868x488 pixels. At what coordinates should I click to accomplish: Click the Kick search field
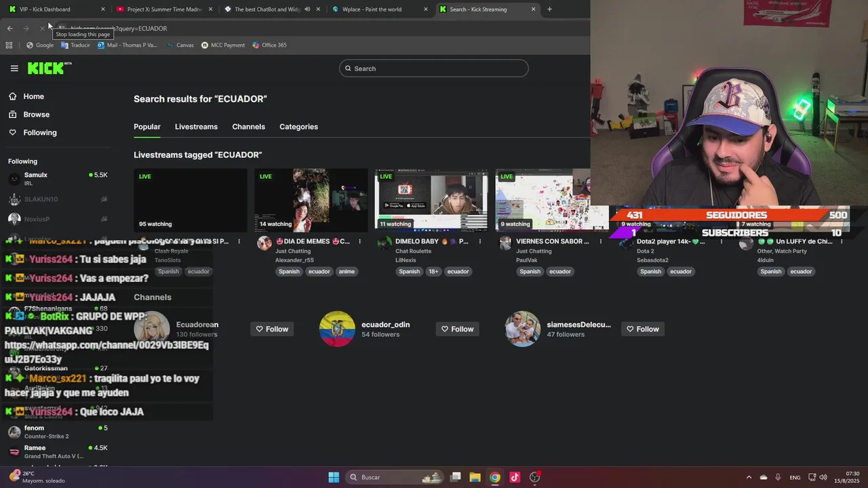(x=434, y=68)
